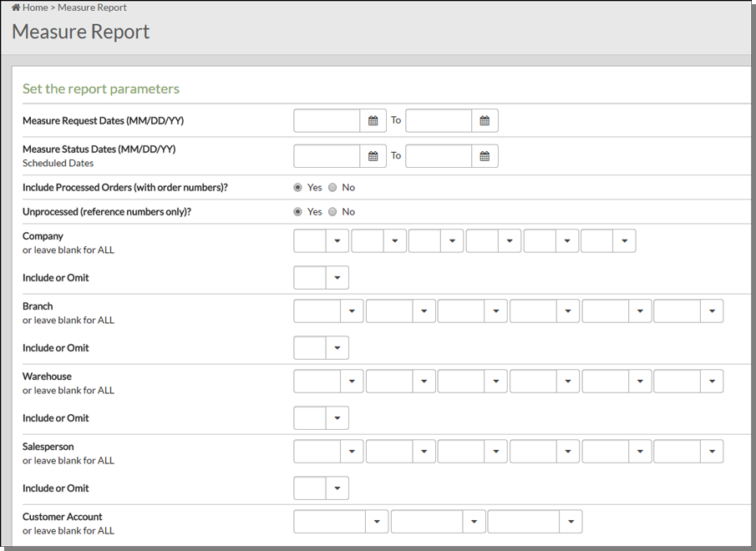
Task: Click the Home icon in breadcrumb
Action: pyautogui.click(x=16, y=8)
